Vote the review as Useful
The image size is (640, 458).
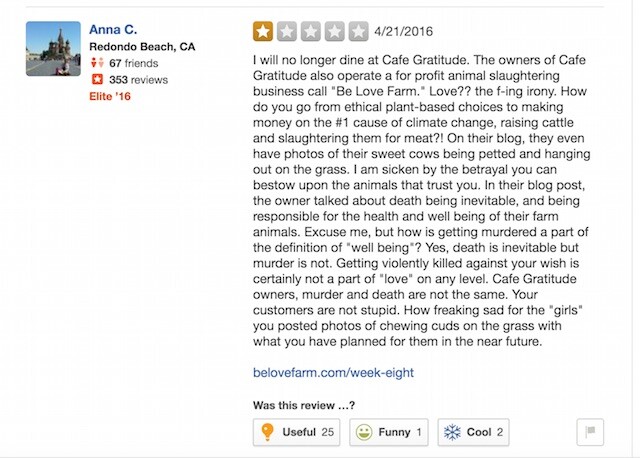point(296,432)
